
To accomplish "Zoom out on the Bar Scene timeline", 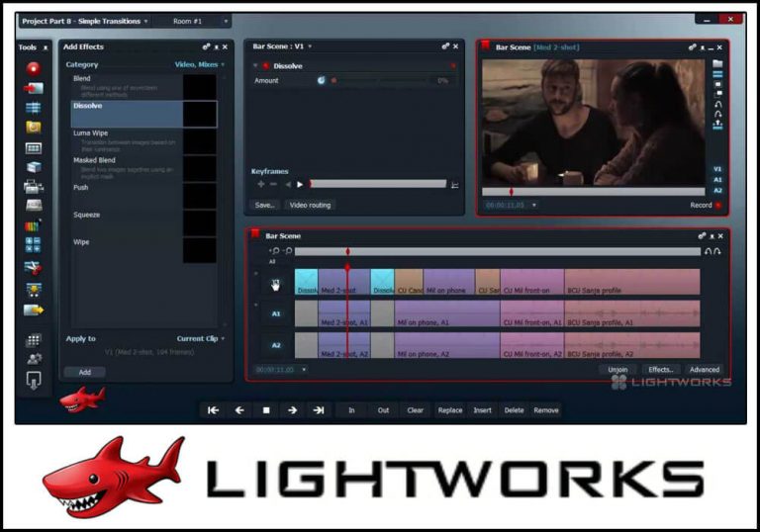I will (287, 251).
